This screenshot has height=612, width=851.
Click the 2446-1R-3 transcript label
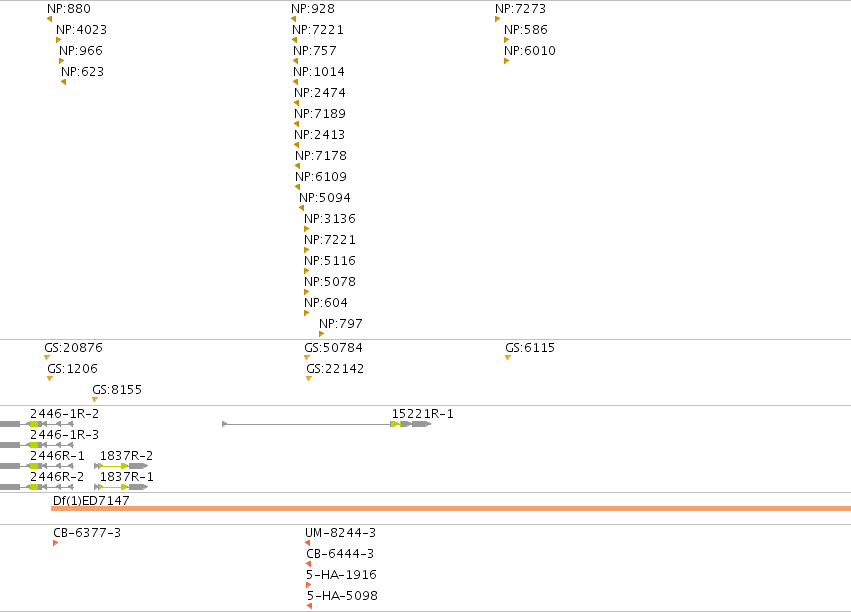point(65,435)
